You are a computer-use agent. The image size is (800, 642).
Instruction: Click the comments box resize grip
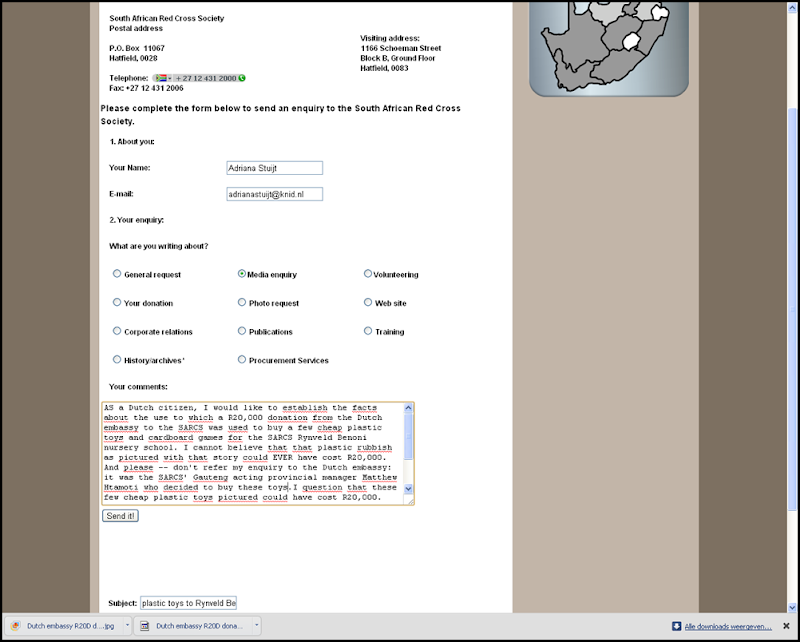(410, 502)
